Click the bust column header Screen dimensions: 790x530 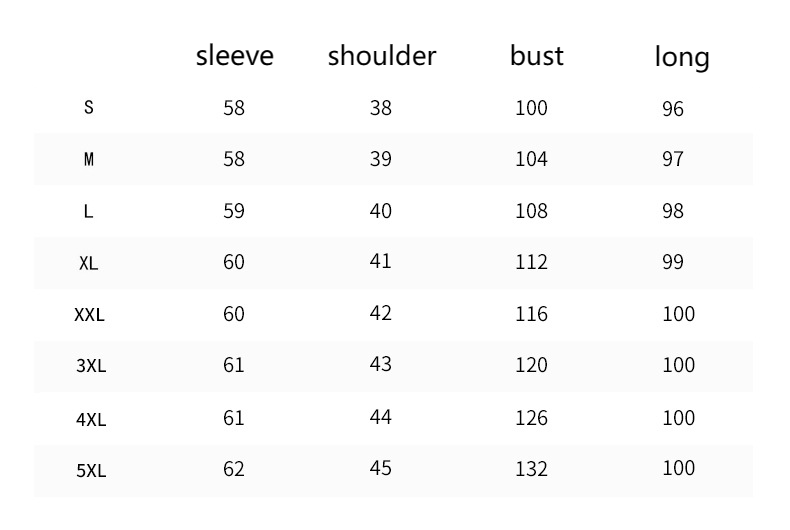[x=536, y=55]
